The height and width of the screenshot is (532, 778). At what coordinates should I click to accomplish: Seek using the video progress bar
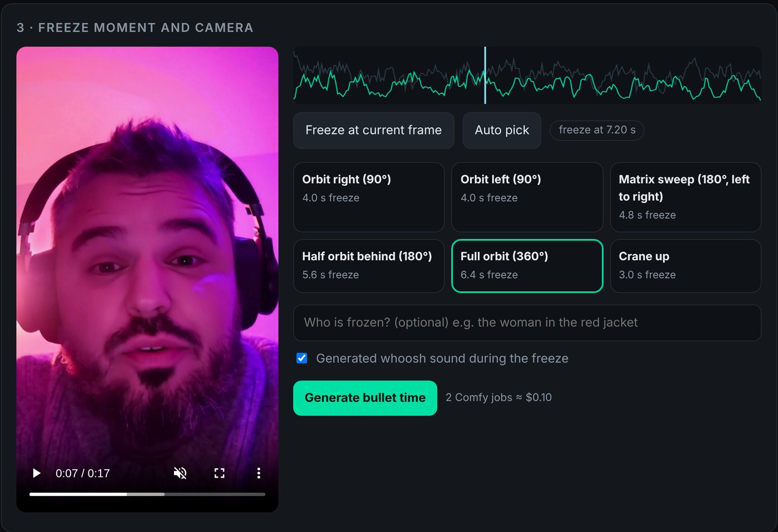(x=147, y=494)
